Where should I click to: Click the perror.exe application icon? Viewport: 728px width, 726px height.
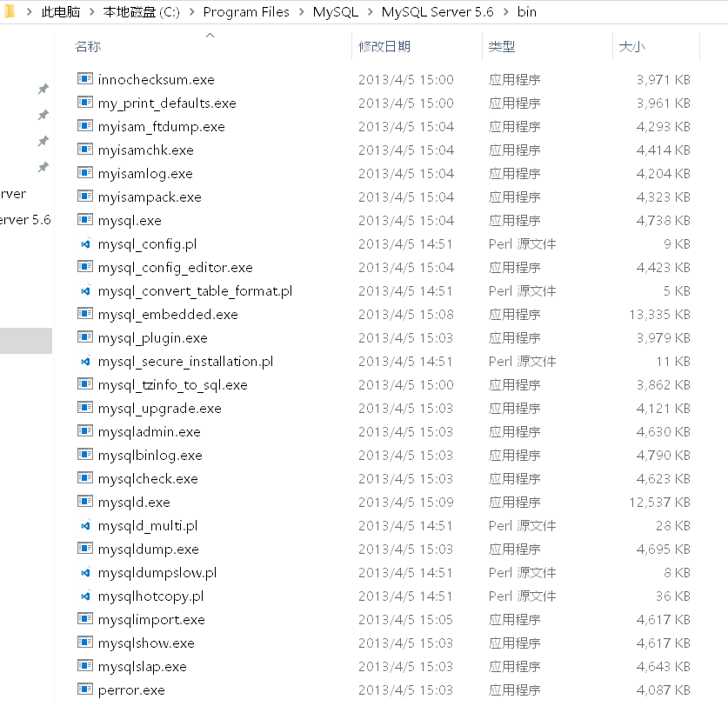[x=85, y=689]
